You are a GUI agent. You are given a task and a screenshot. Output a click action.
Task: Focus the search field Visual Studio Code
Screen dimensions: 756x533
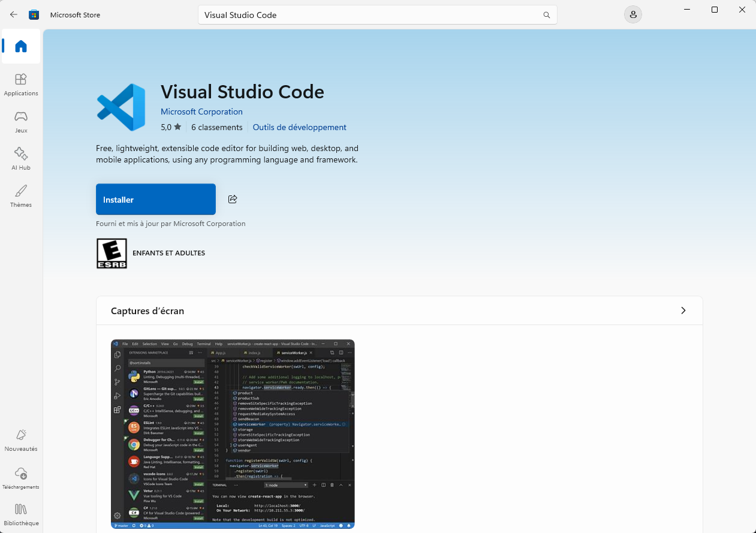click(x=378, y=15)
